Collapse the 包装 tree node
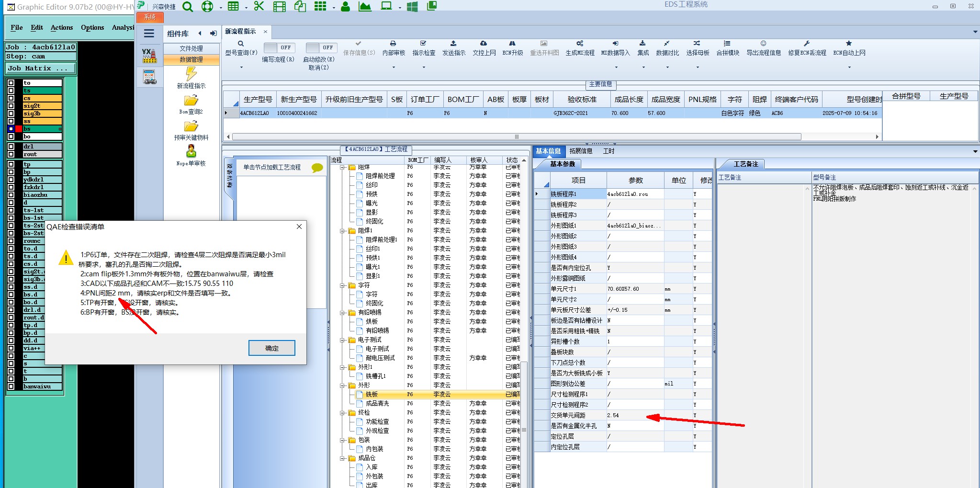The width and height of the screenshot is (980, 488). tap(343, 440)
